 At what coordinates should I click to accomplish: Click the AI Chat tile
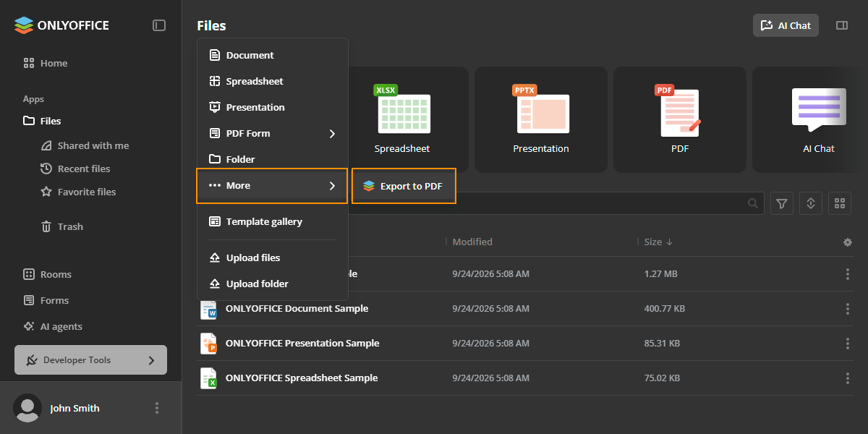tap(810, 119)
